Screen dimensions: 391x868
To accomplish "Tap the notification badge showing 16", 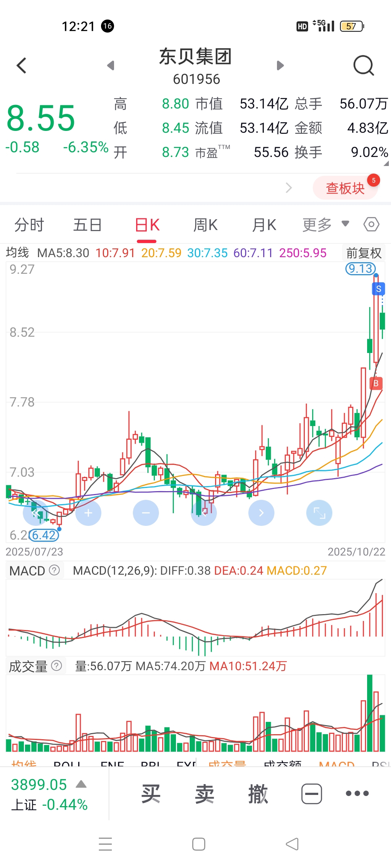I will click(108, 26).
